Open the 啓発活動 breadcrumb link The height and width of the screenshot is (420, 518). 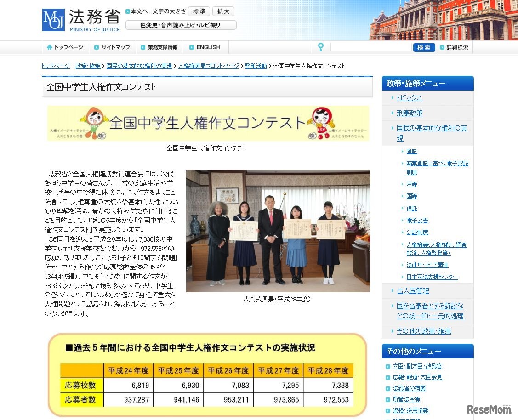[x=256, y=66]
